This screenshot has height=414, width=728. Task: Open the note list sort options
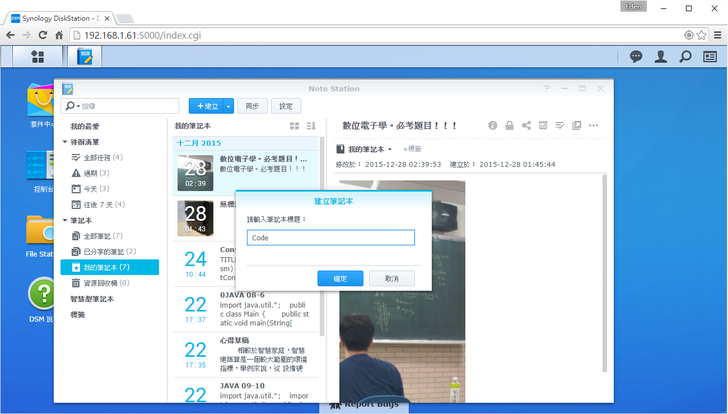[311, 126]
